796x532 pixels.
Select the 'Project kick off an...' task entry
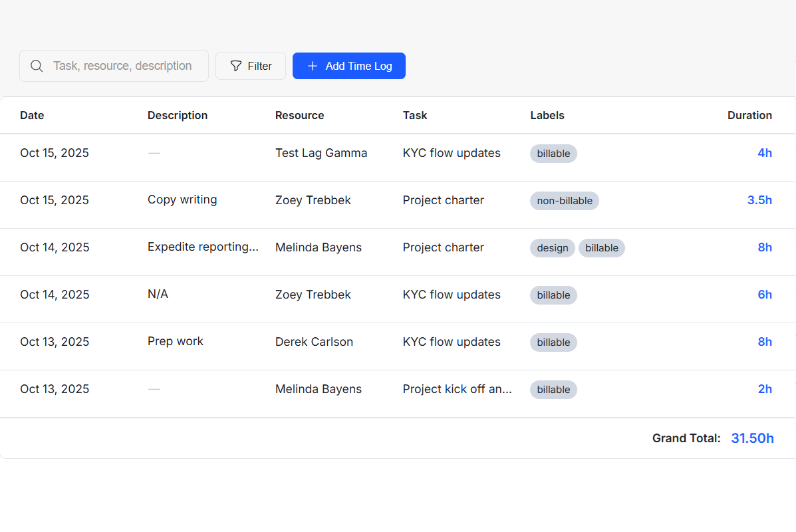[457, 389]
